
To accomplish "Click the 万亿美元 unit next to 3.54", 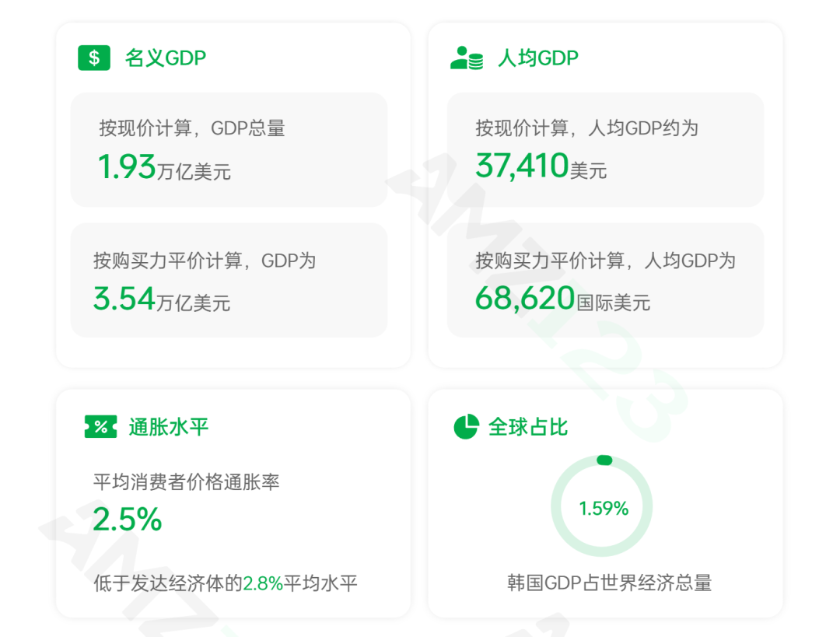I will point(194,303).
